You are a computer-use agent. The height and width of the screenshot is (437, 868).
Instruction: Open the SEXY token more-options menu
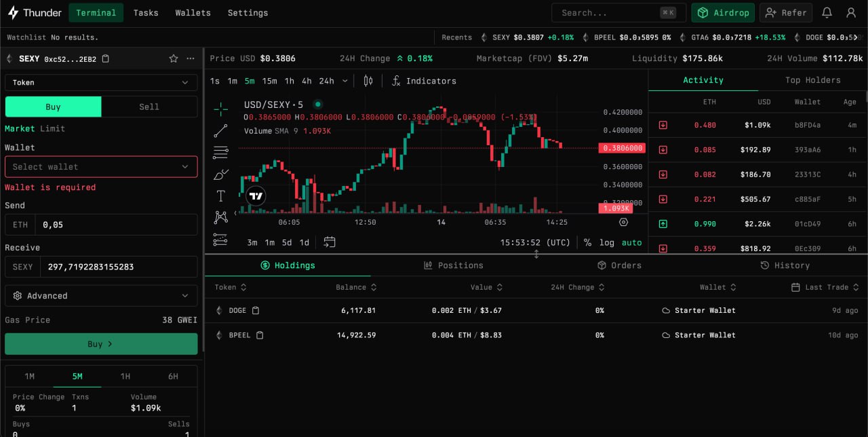coord(191,59)
